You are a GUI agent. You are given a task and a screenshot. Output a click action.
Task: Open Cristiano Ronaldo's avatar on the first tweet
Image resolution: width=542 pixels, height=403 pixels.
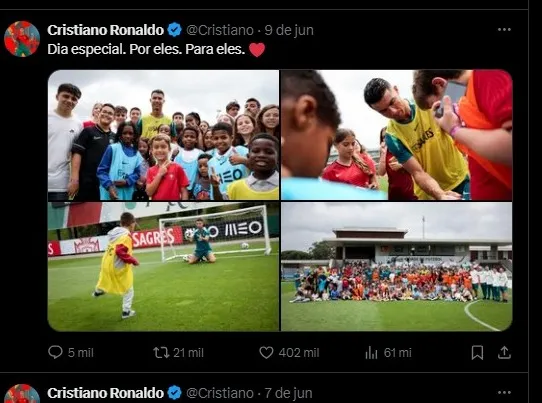pos(22,39)
